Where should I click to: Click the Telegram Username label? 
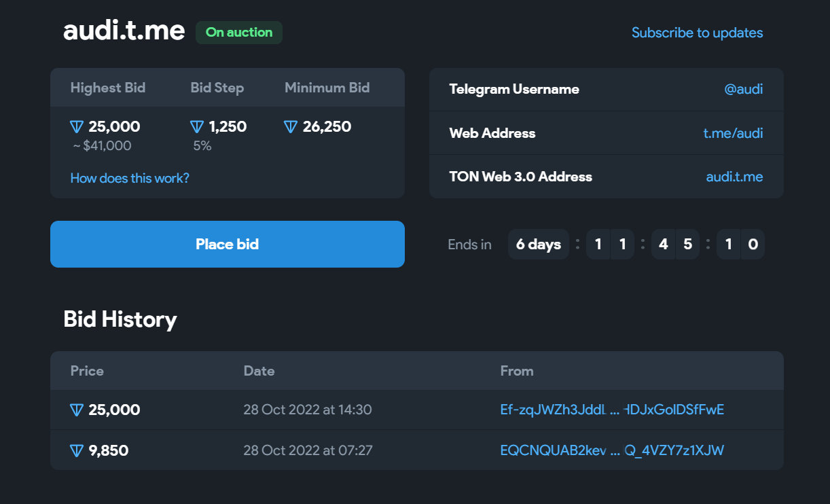(x=514, y=89)
